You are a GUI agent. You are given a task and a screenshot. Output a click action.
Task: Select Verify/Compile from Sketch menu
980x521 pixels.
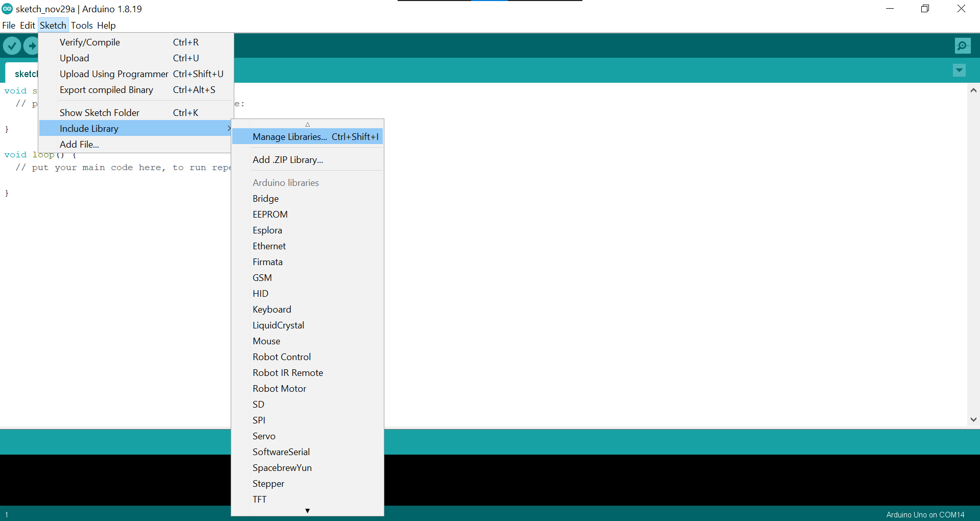pyautogui.click(x=90, y=42)
